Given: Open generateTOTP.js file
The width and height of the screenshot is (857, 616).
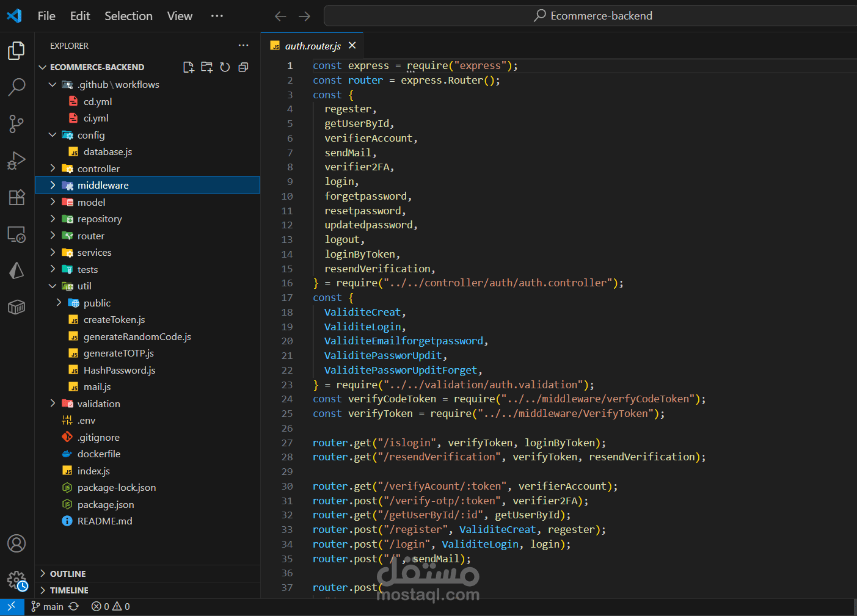Looking at the screenshot, I should click(x=148, y=353).
